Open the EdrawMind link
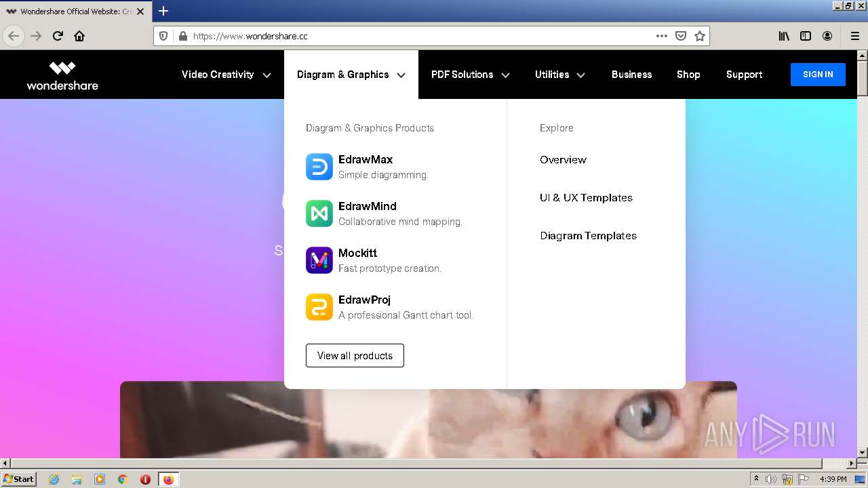Viewport: 868px width, 488px height. point(368,207)
